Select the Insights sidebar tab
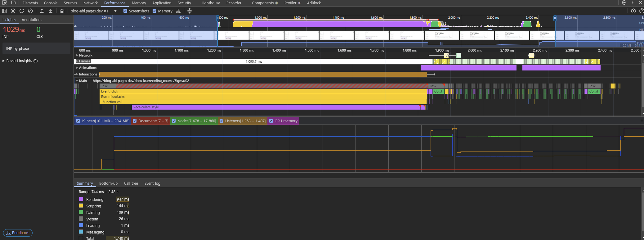This screenshot has height=240, width=644. click(x=9, y=20)
